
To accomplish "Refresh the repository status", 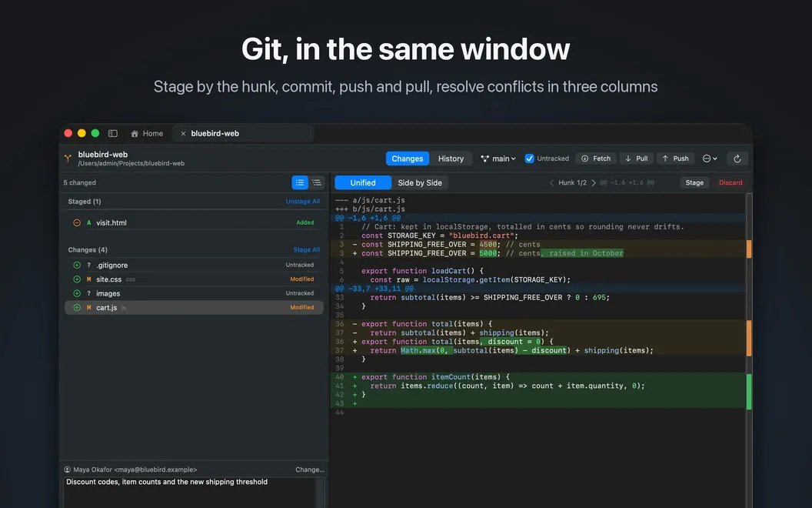I will point(737,159).
